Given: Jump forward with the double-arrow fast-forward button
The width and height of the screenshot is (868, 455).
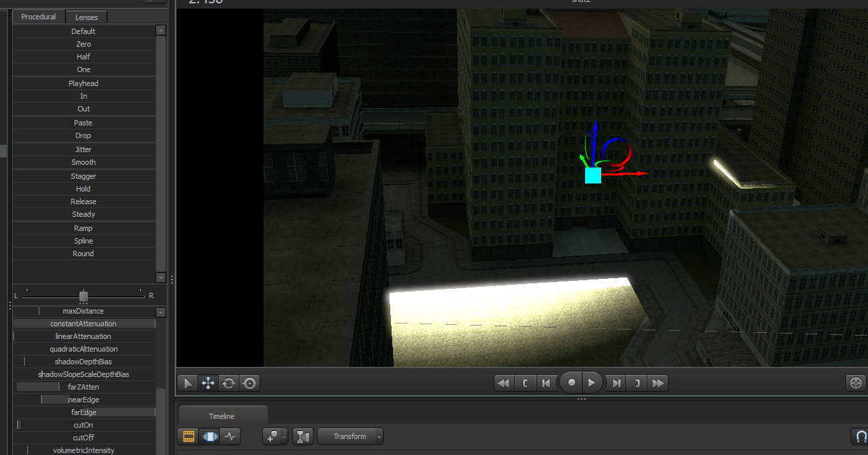Looking at the screenshot, I should coord(658,383).
